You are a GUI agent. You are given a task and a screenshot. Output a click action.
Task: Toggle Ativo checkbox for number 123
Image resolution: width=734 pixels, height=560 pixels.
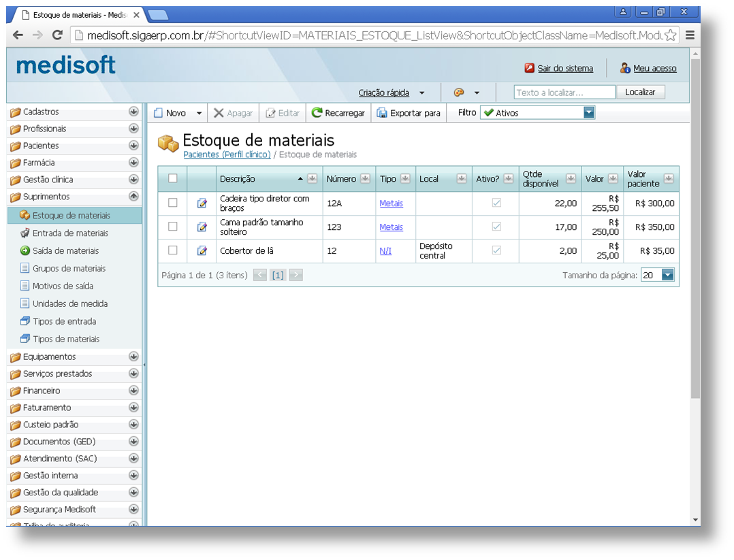(x=496, y=227)
